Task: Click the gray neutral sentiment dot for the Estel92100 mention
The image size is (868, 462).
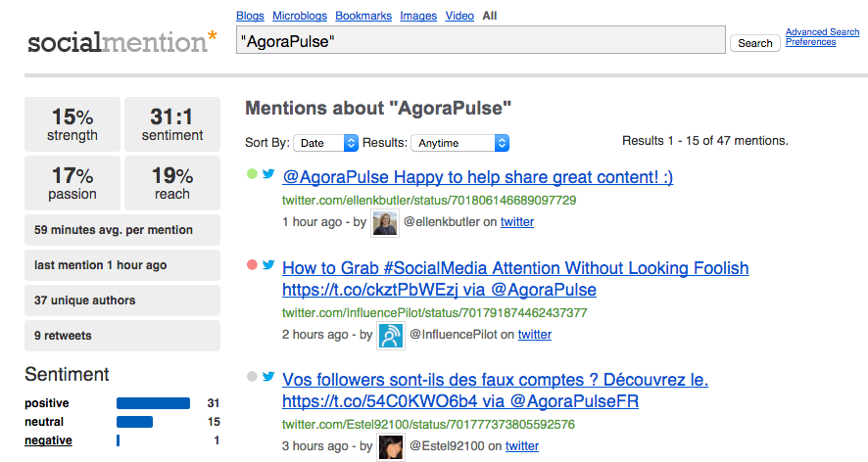Action: click(252, 377)
